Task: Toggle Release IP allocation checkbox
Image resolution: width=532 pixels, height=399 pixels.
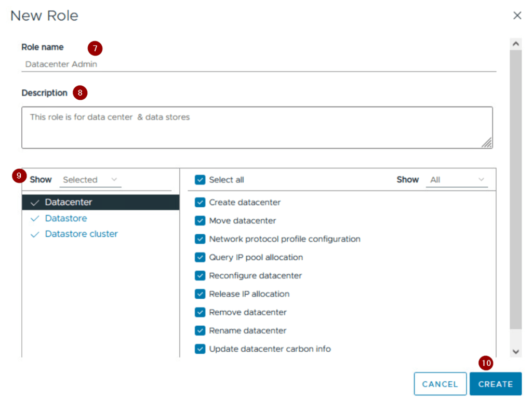Action: [x=200, y=294]
